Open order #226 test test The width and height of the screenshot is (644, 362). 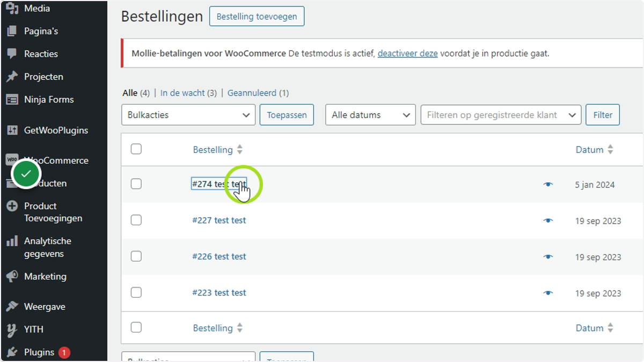coord(219,256)
